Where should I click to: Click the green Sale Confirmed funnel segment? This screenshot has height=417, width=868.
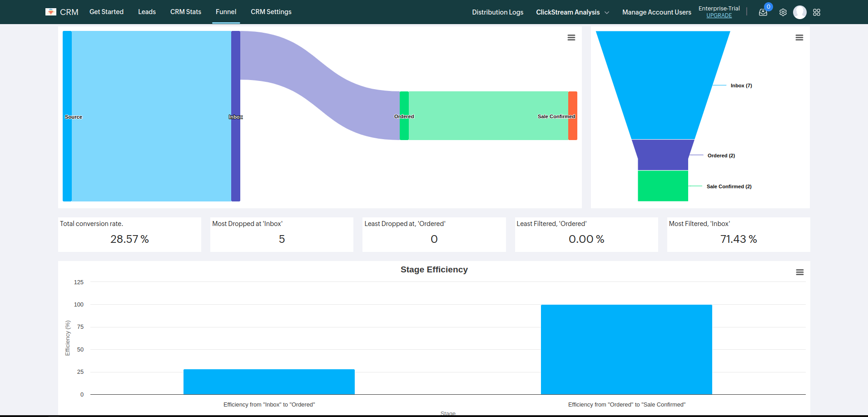663,186
